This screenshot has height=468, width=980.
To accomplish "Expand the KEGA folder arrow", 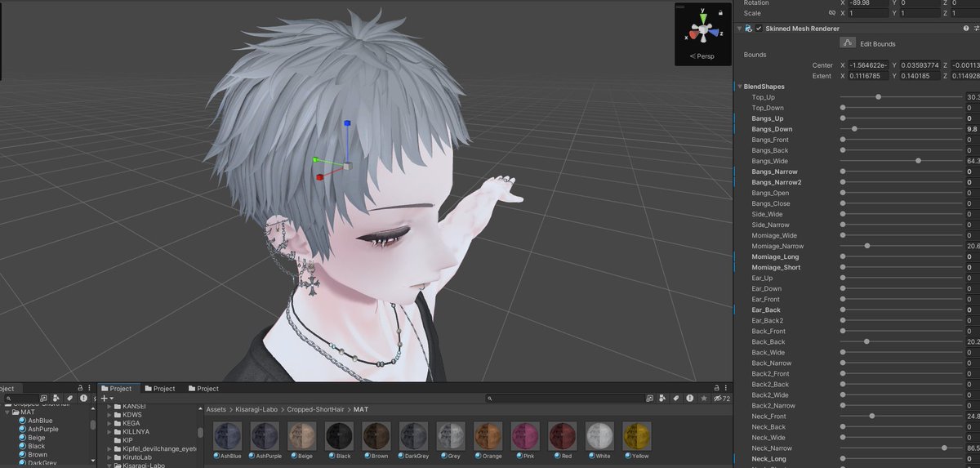I will (x=109, y=423).
